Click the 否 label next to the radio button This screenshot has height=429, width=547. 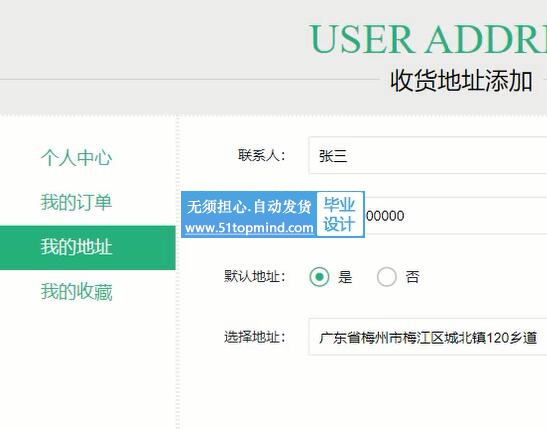[412, 277]
